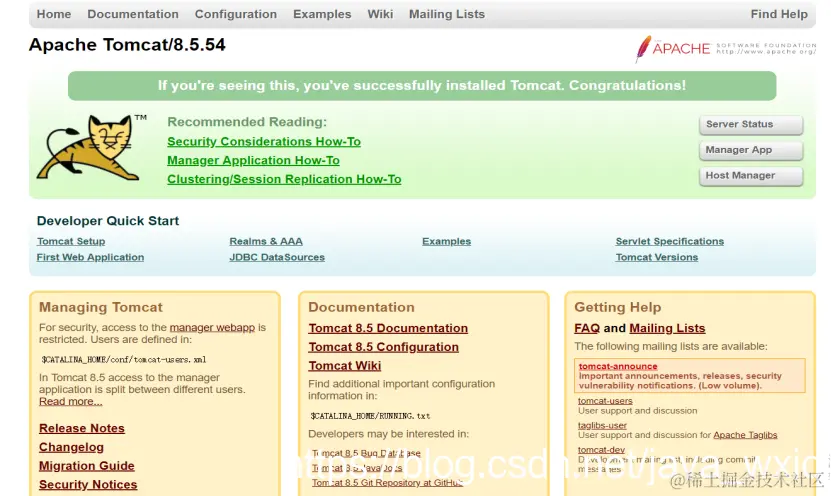Open First Web Application link
Image resolution: width=831 pixels, height=496 pixels.
pos(90,257)
